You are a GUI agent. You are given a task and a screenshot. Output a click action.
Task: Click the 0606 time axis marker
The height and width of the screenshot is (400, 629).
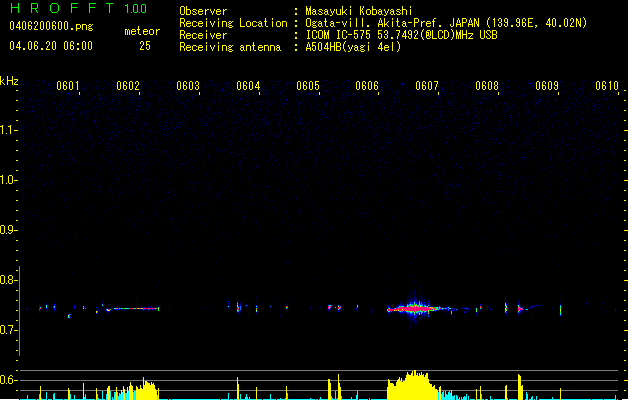pyautogui.click(x=367, y=86)
